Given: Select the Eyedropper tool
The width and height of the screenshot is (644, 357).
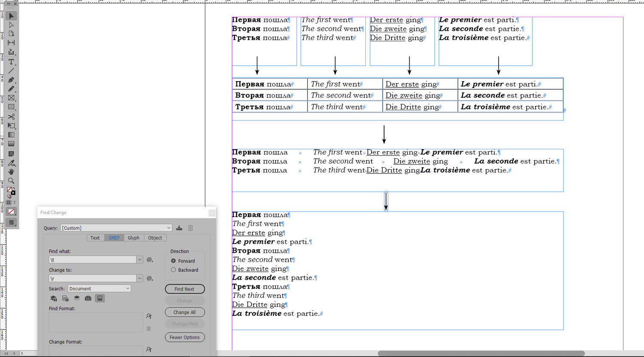Looking at the screenshot, I should click(x=12, y=163).
